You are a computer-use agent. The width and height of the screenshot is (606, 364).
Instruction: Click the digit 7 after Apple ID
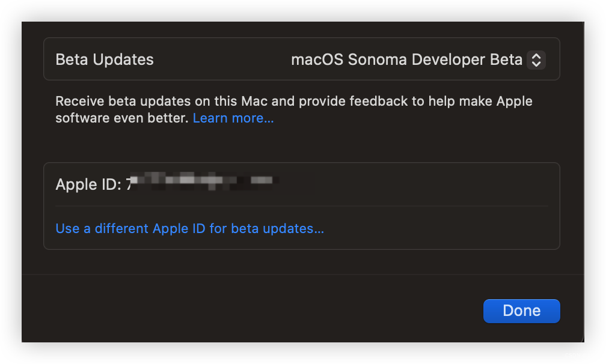[x=129, y=184]
